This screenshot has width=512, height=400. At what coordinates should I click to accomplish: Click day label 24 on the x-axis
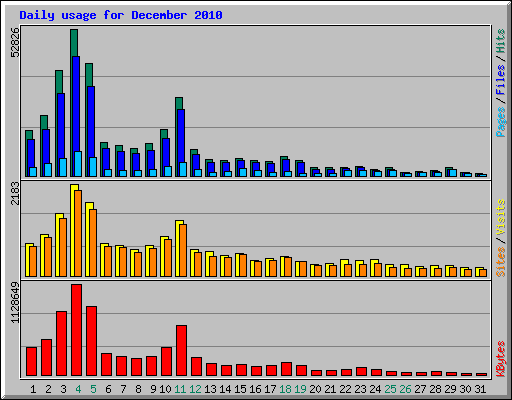[x=375, y=389]
